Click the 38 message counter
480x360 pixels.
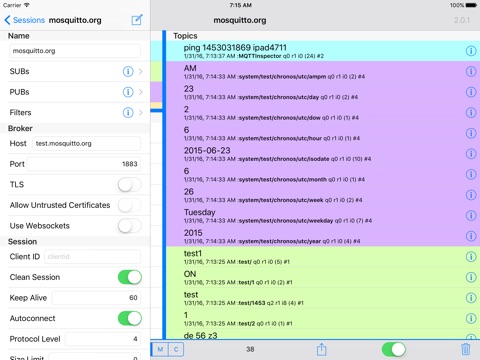point(250,349)
